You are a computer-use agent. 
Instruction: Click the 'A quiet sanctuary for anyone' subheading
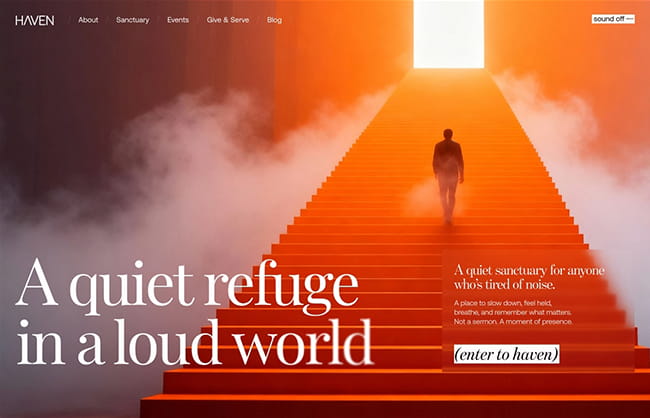pos(529,271)
